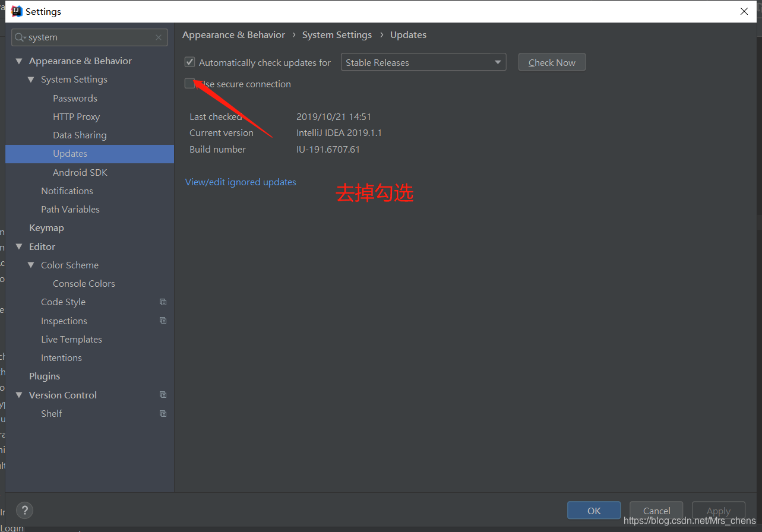The height and width of the screenshot is (532, 762).
Task: Focus the settings search field containing system
Action: coord(90,37)
